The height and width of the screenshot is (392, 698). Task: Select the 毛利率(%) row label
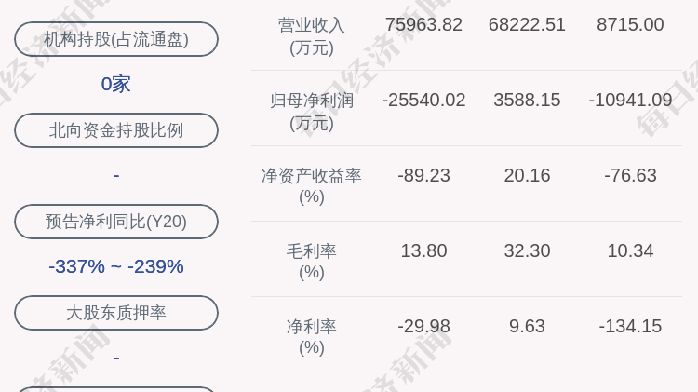[311, 262]
